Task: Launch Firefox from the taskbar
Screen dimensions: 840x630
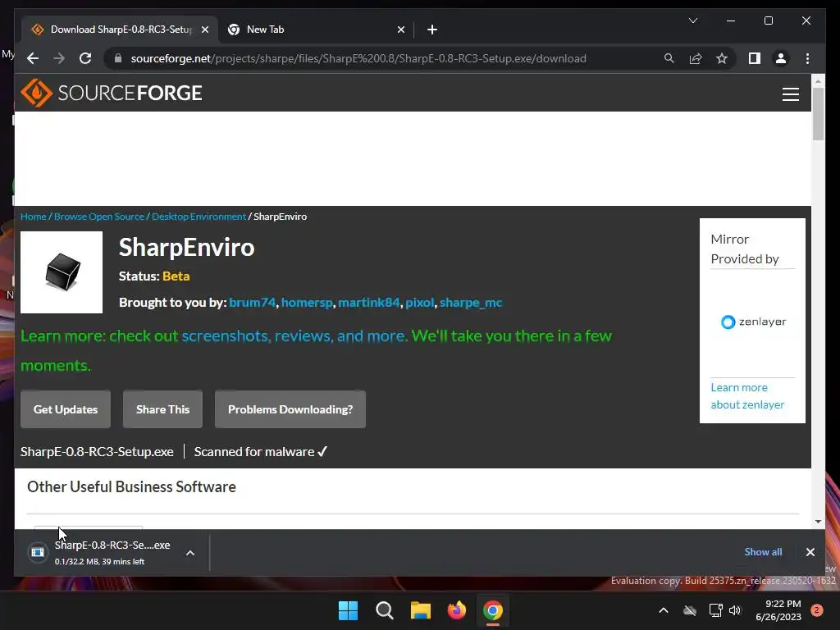Action: click(x=456, y=610)
